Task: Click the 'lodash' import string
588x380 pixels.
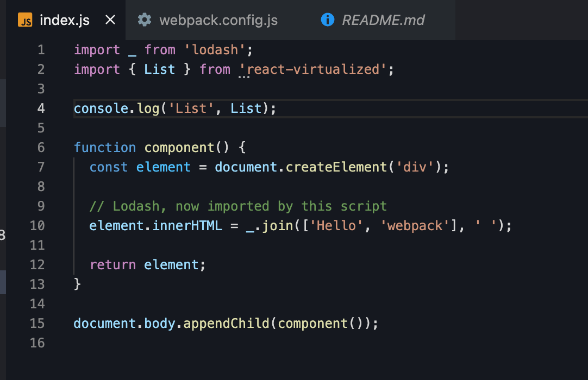Action: tap(215, 50)
